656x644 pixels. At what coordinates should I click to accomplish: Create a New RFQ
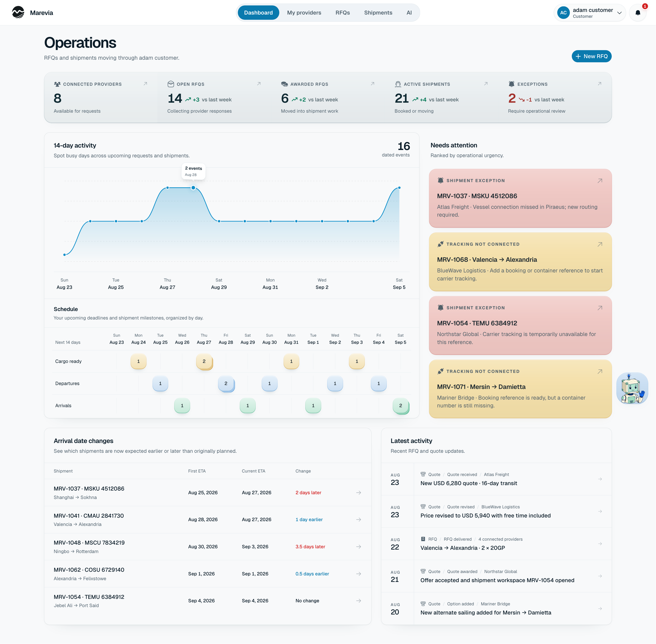(x=591, y=56)
